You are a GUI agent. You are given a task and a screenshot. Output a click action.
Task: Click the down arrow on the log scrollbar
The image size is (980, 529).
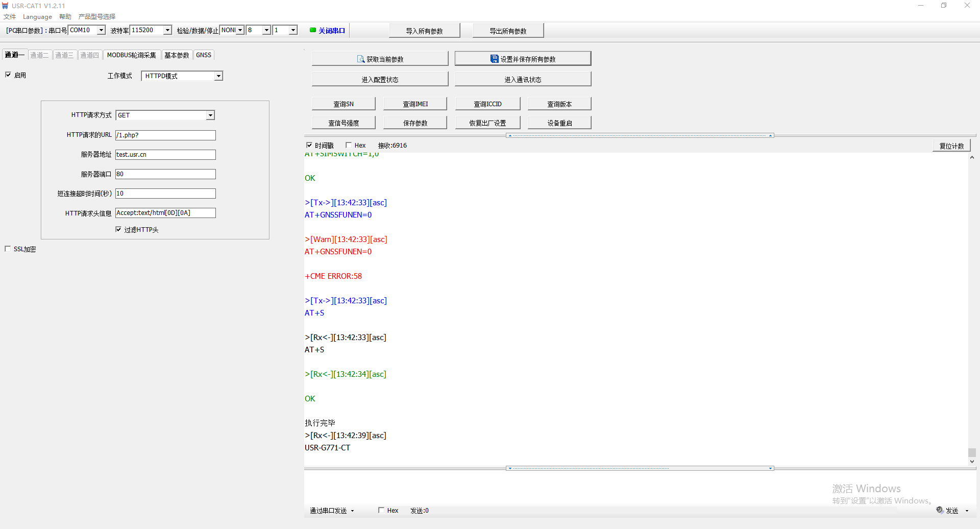972,461
